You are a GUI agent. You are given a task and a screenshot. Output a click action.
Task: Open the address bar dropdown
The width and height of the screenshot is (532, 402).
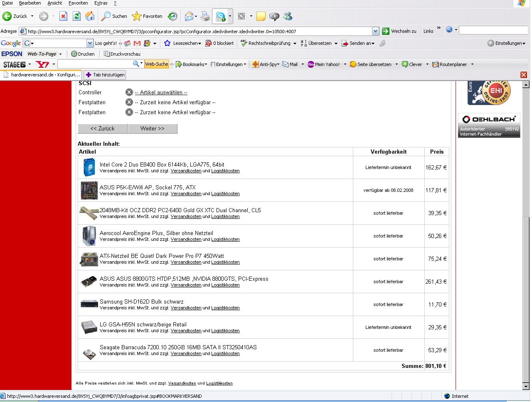coord(375,31)
